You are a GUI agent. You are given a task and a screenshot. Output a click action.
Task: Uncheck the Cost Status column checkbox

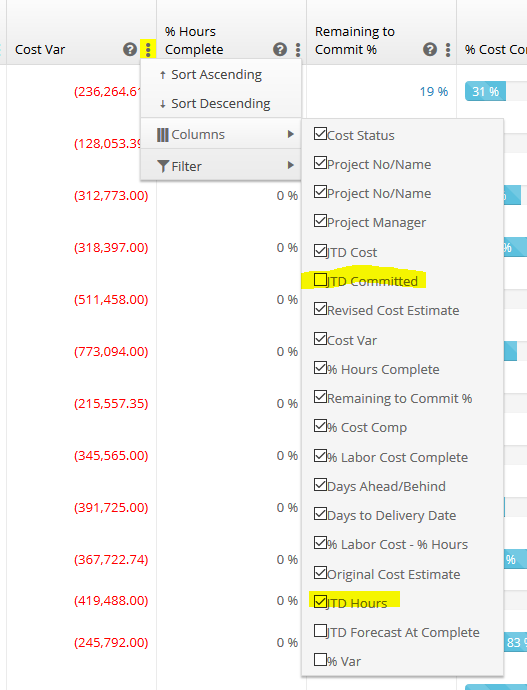[x=320, y=134]
